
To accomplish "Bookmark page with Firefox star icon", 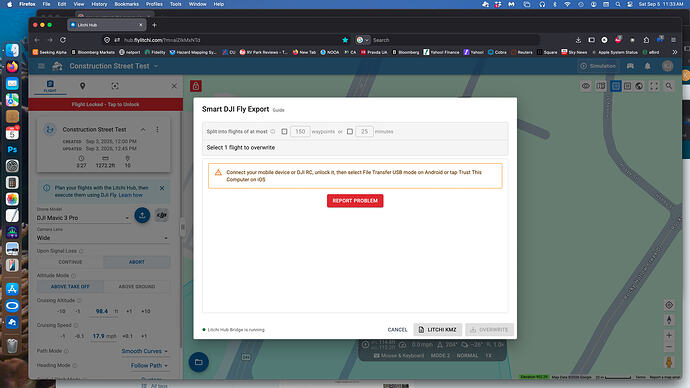I will point(345,40).
